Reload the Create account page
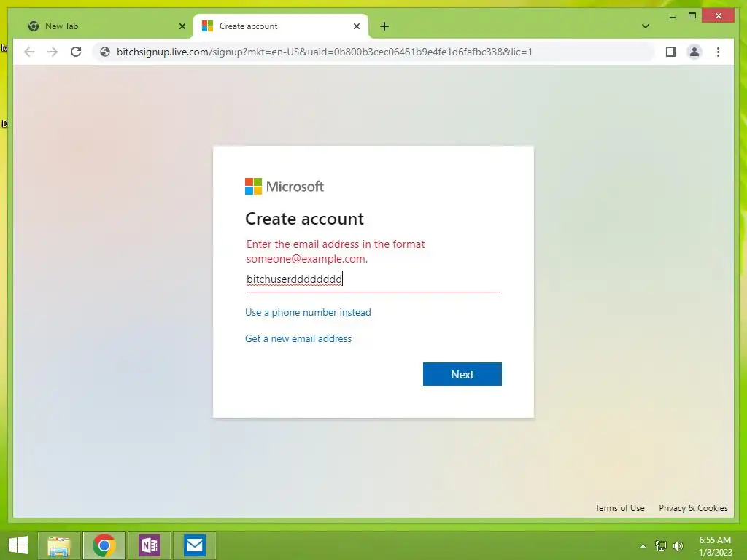 pyautogui.click(x=76, y=52)
